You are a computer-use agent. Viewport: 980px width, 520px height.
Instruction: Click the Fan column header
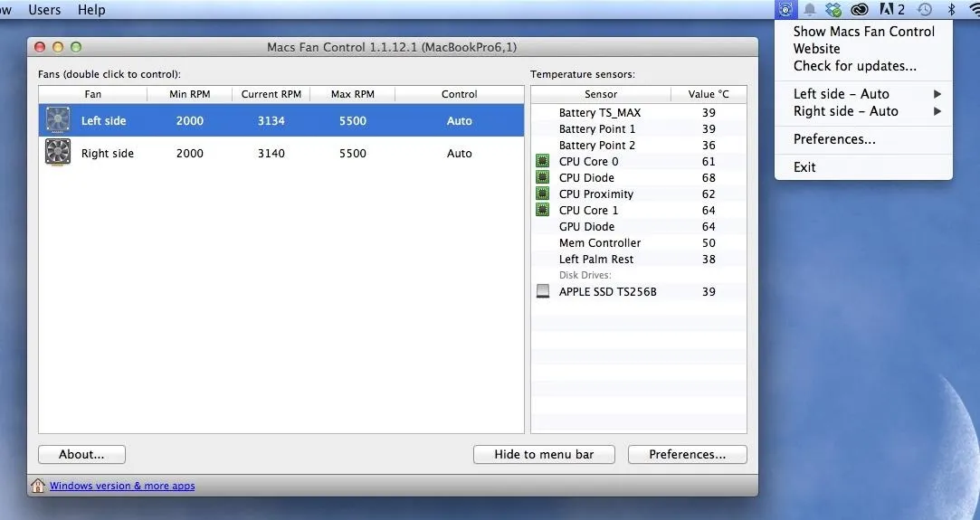pyautogui.click(x=92, y=94)
